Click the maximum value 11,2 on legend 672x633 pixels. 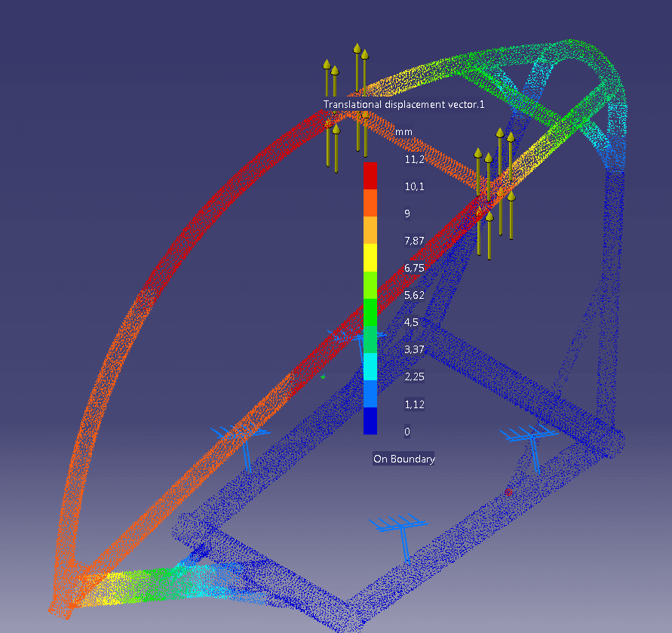coord(414,159)
